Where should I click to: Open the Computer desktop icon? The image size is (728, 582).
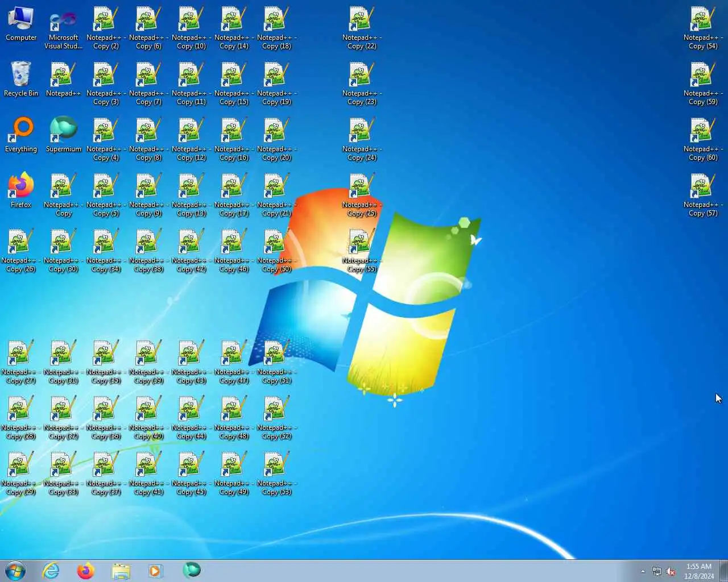pos(21,24)
